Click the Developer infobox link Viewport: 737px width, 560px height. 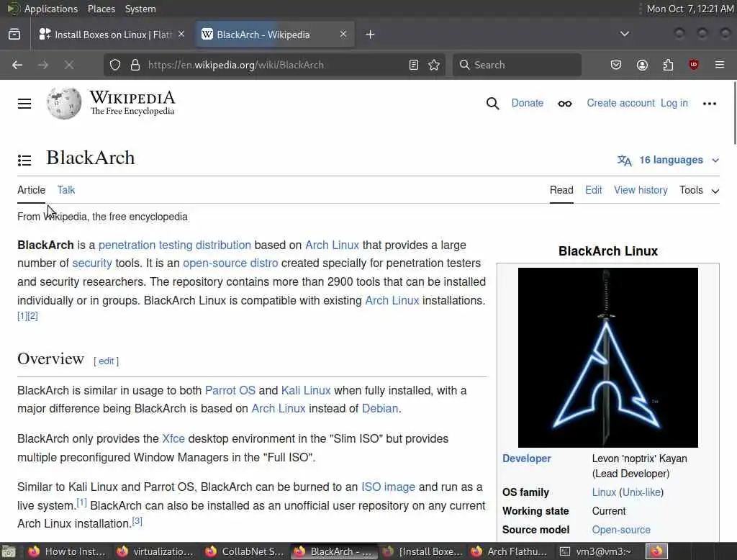526,459
